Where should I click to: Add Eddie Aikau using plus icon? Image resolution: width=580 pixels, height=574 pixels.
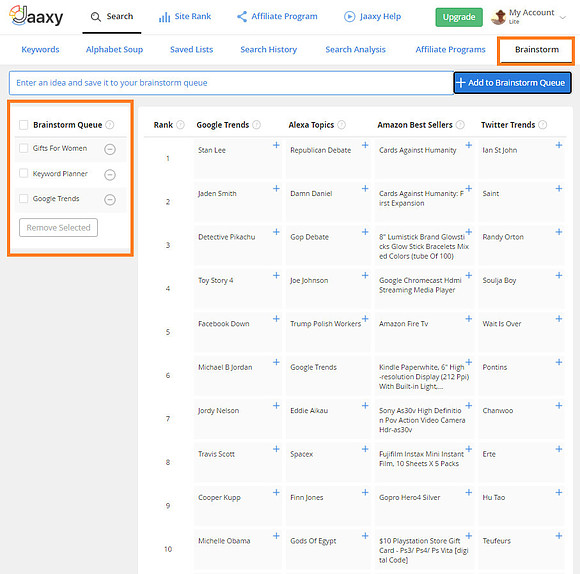pyautogui.click(x=365, y=405)
